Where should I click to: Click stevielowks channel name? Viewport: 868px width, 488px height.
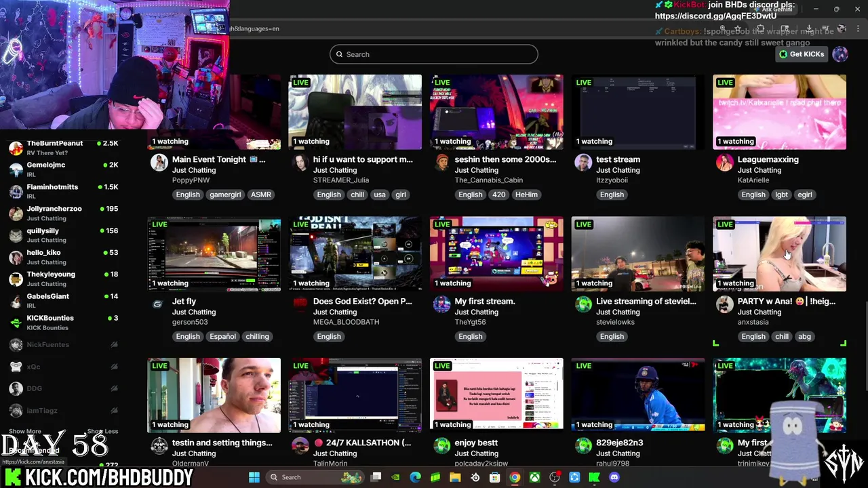pos(615,322)
